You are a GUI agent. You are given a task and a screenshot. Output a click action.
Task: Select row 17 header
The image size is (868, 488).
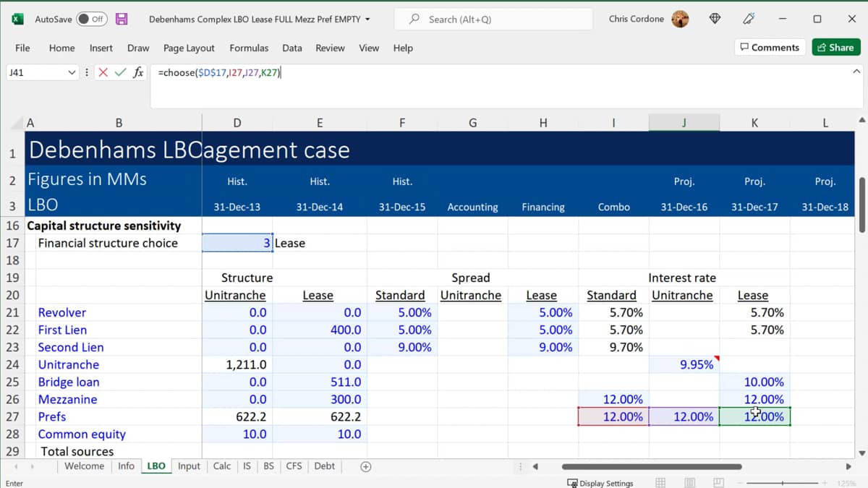pyautogui.click(x=12, y=243)
